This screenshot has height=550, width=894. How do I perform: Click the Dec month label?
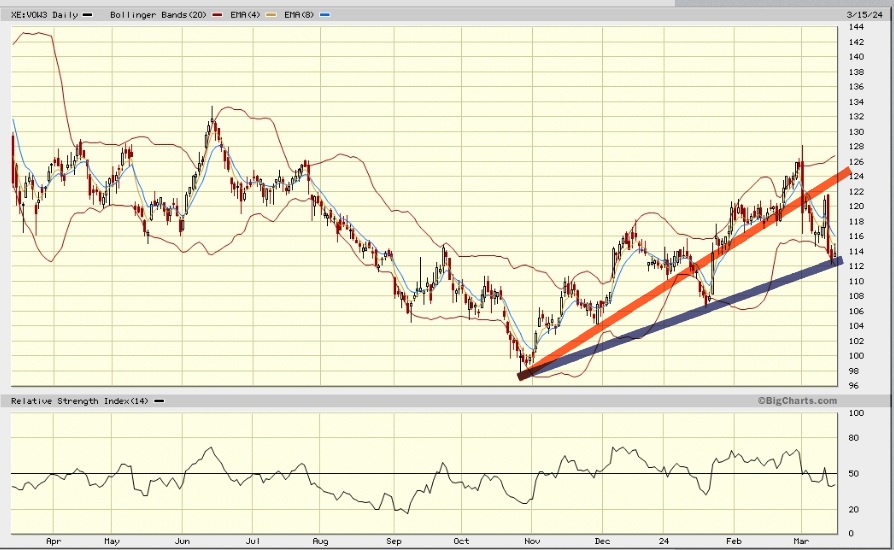point(602,541)
